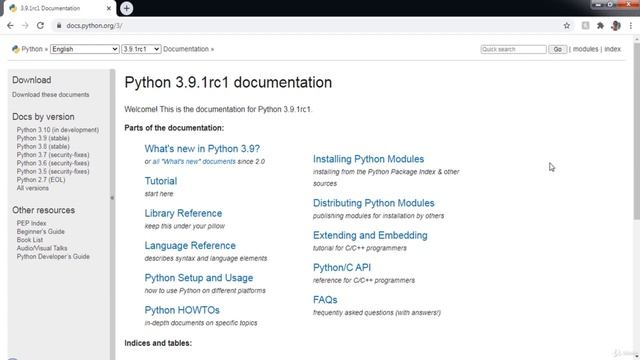Click the padlock site info icon
Screen dimensions: 640x360
pos(59,25)
